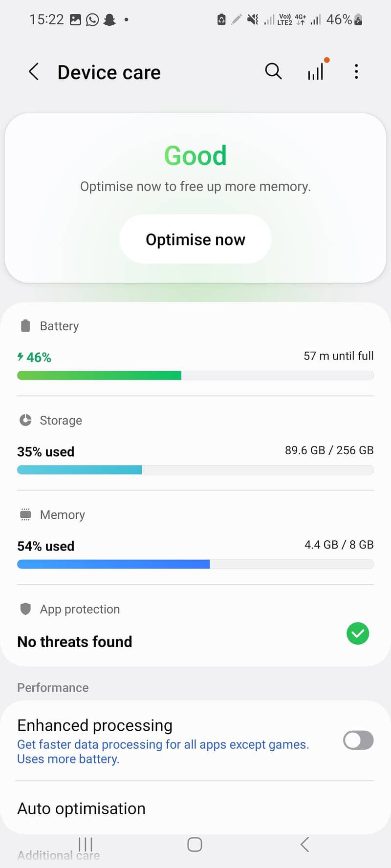Open Auto optimisation settings

point(195,808)
